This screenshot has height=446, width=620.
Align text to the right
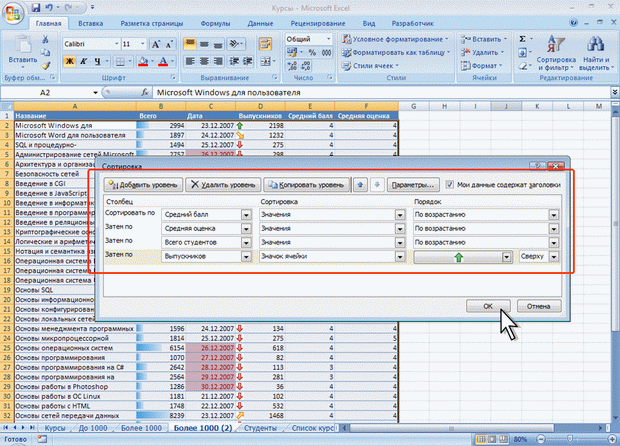pos(218,61)
